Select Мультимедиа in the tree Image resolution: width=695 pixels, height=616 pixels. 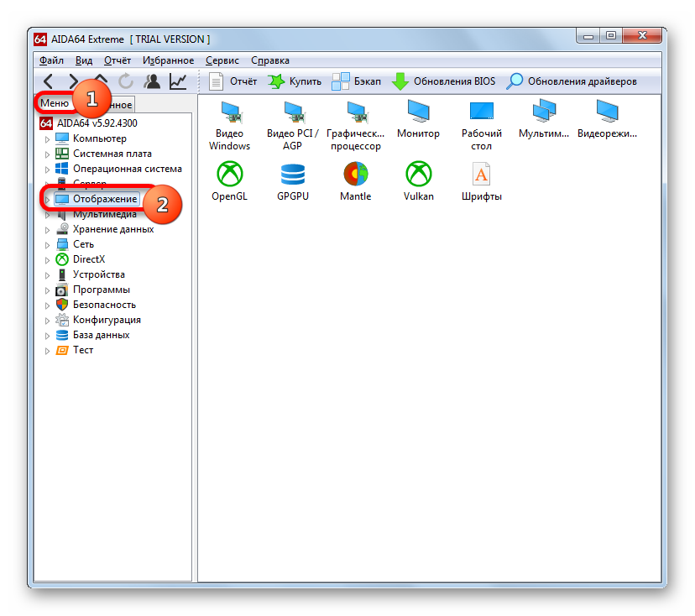tap(105, 215)
